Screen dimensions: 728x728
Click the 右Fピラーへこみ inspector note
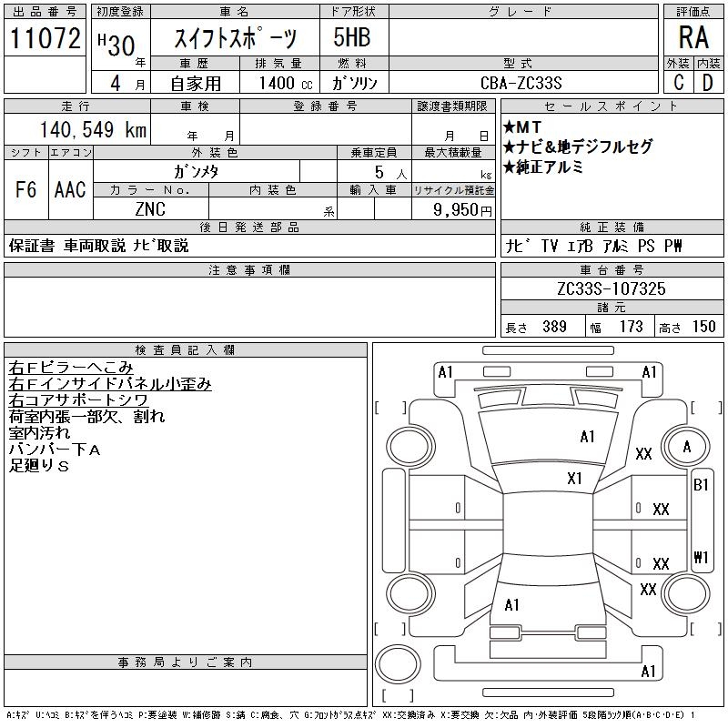[71, 368]
